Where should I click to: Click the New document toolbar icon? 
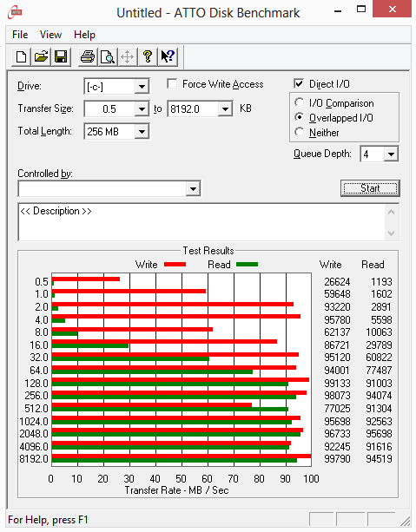coord(21,56)
